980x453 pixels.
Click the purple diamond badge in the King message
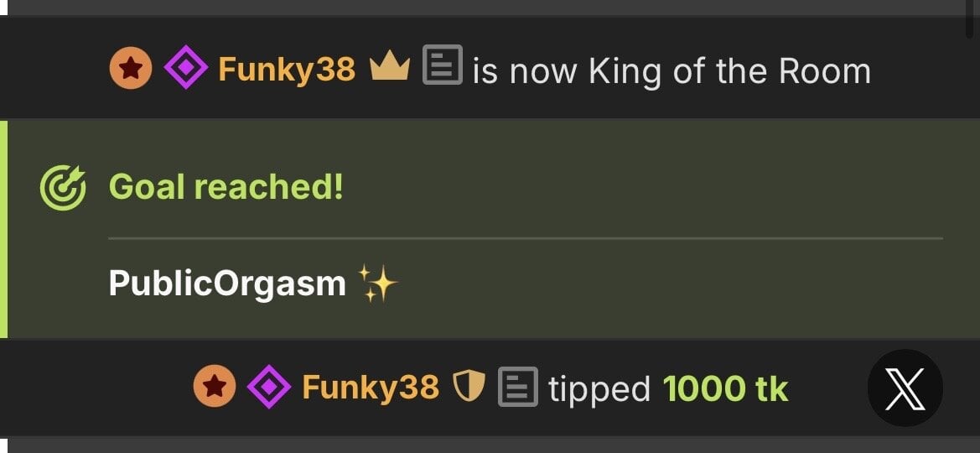(x=185, y=69)
